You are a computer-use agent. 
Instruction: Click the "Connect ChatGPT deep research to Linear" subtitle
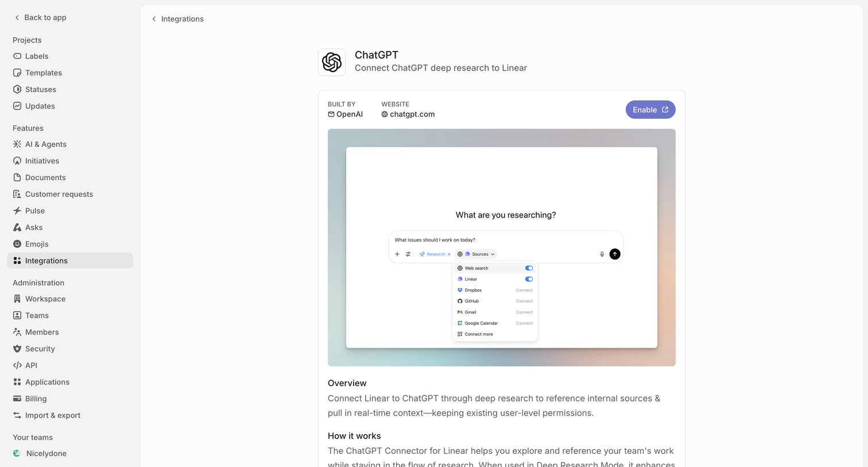[441, 68]
